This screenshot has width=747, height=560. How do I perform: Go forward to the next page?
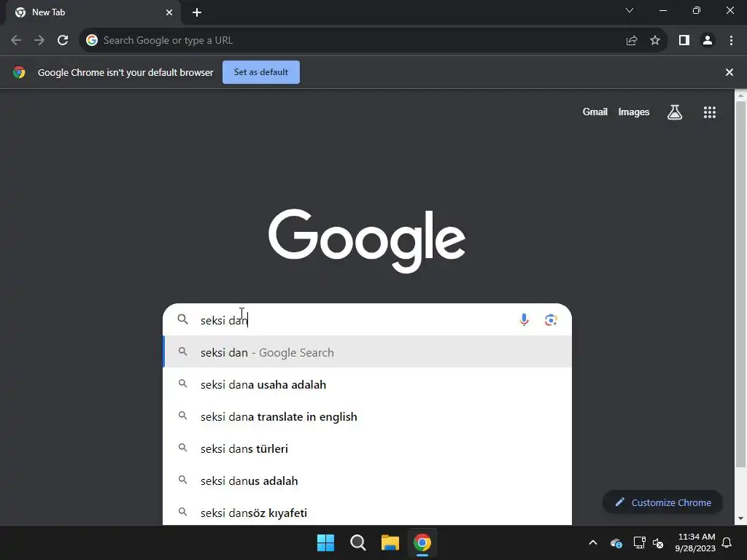[x=39, y=41]
